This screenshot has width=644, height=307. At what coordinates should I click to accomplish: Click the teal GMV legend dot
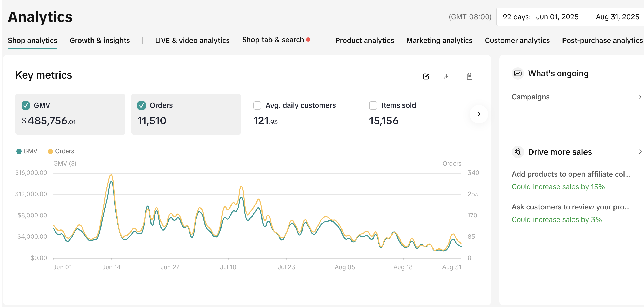[19, 151]
